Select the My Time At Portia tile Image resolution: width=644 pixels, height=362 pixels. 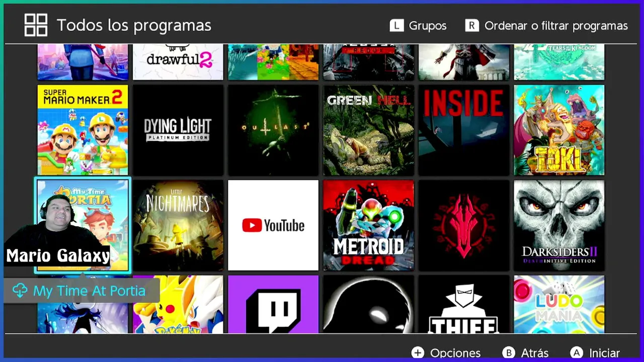[x=83, y=225]
